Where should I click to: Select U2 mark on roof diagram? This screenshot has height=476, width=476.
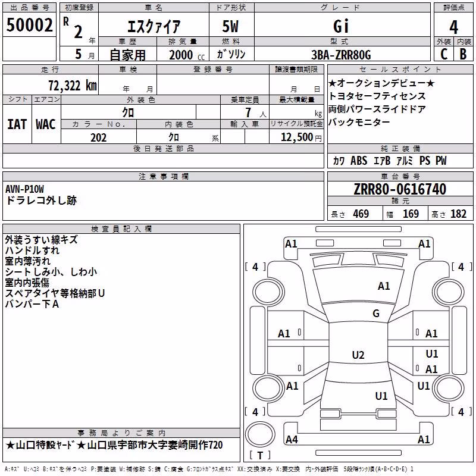pos(358,355)
